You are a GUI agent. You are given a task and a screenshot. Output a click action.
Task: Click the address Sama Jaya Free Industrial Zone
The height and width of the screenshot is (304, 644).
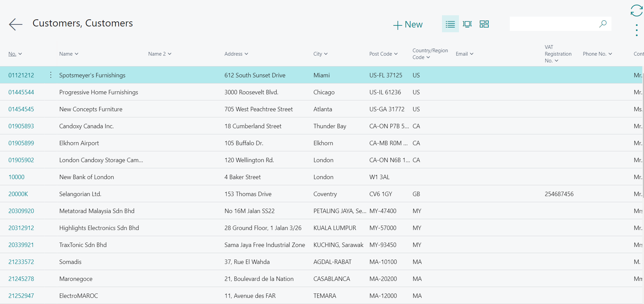265,245
